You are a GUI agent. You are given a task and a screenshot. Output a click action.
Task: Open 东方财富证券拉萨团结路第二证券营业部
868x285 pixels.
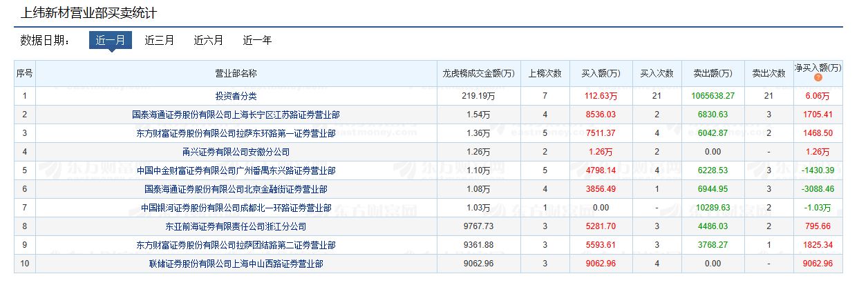tap(236, 245)
